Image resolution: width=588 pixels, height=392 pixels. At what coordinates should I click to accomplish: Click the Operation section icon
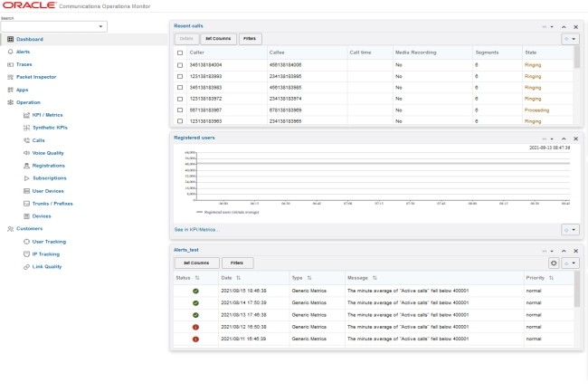[x=11, y=102]
